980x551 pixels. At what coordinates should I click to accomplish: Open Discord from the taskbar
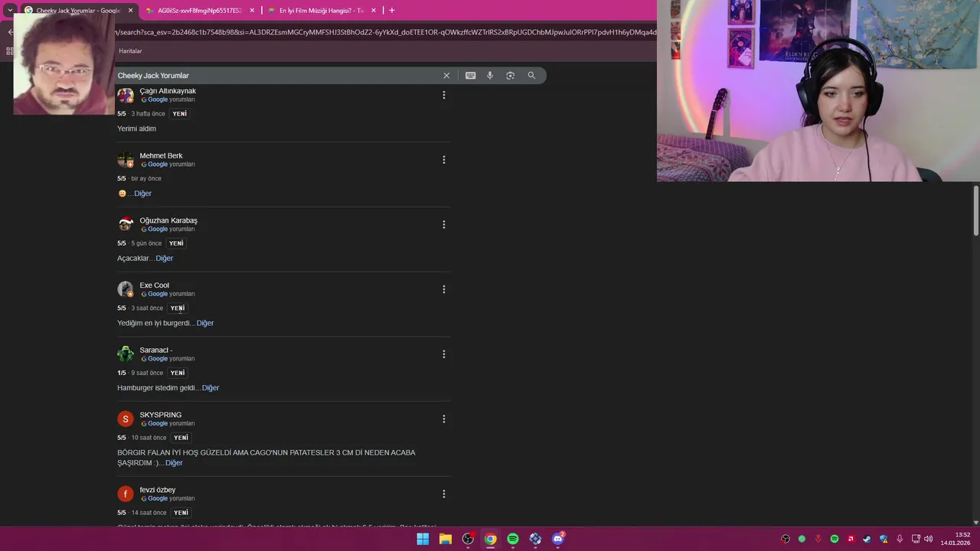pos(558,539)
